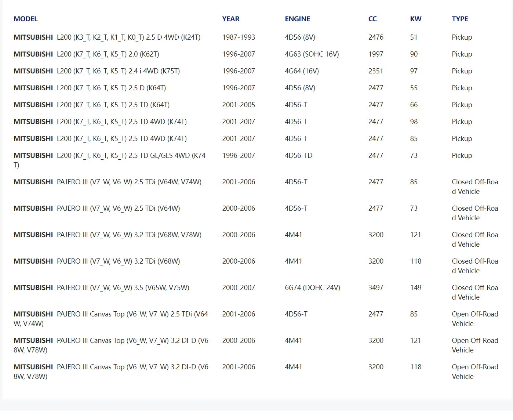513x420 pixels.
Task: Click Closed Off-Road Vehicle type in 3.5 row
Action: pyautogui.click(x=475, y=292)
